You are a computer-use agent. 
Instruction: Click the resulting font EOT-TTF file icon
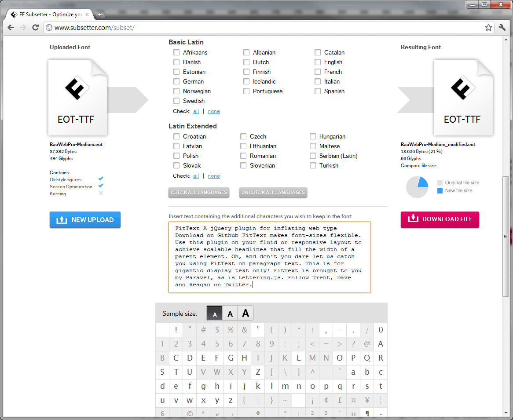[x=463, y=98]
